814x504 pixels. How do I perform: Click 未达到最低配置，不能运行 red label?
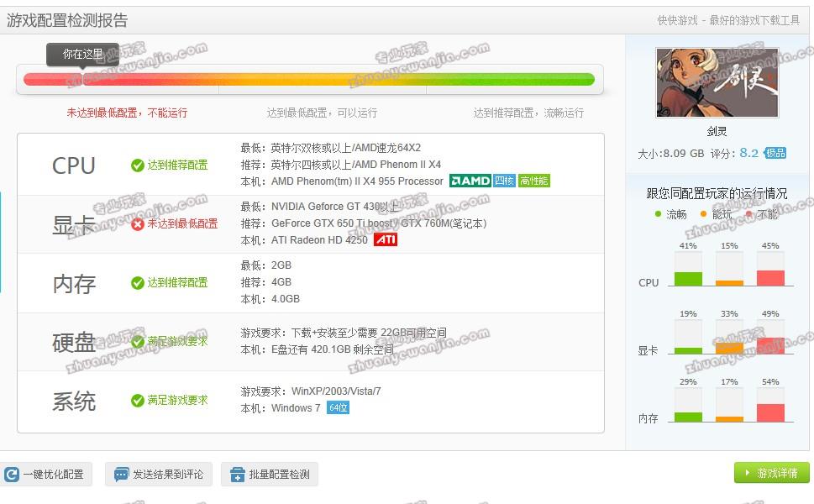127,113
